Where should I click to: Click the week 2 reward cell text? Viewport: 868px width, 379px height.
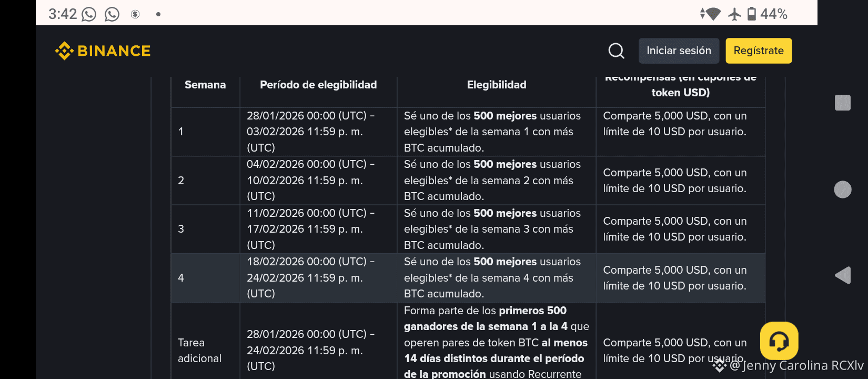[674, 181]
